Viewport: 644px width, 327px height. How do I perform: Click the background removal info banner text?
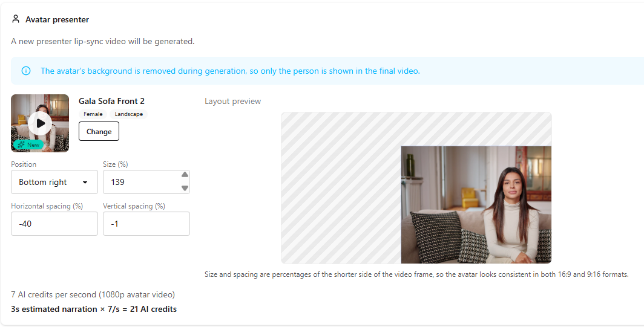click(x=230, y=71)
